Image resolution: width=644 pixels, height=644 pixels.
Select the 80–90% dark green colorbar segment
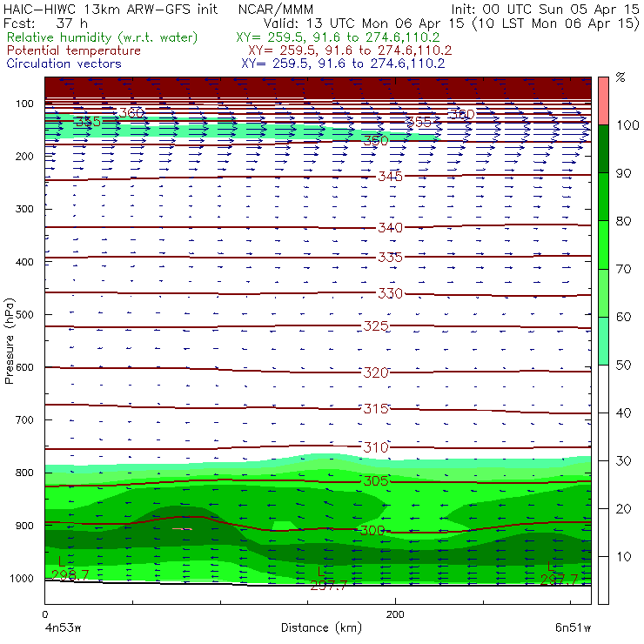tap(603, 197)
